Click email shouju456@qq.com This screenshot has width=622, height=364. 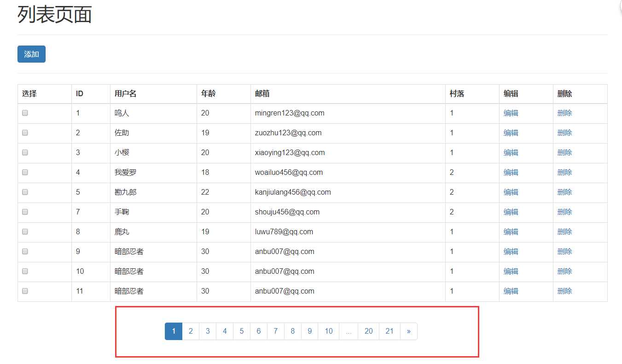(287, 212)
